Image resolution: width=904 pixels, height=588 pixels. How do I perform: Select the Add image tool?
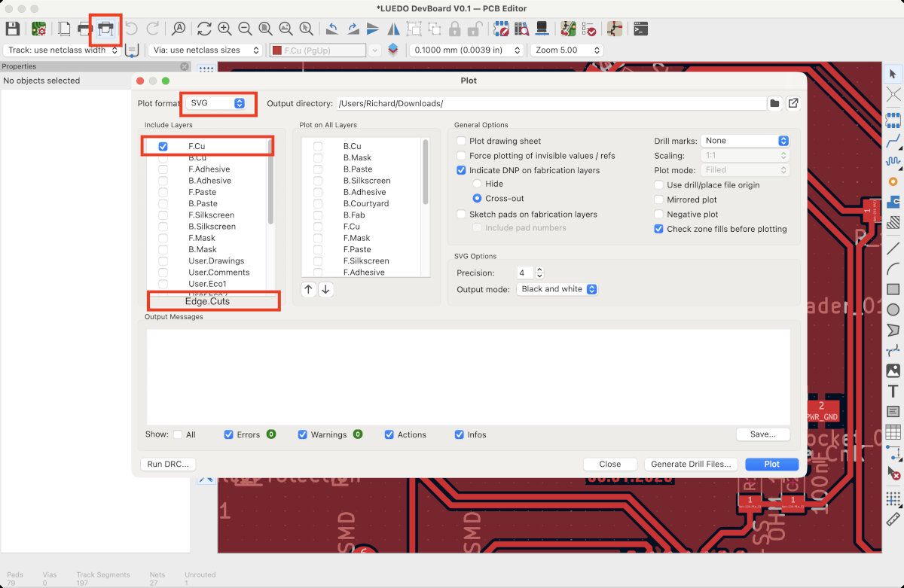coord(893,370)
